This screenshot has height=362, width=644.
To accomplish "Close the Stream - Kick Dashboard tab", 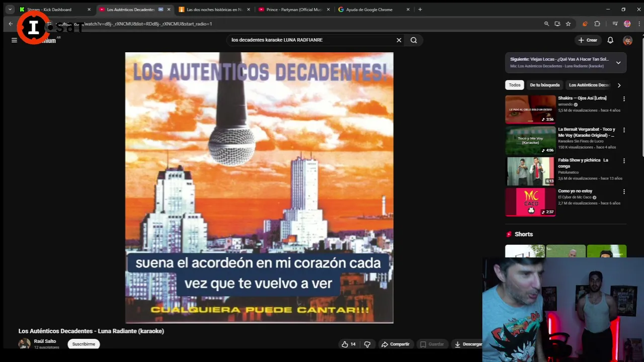I will pos(89,10).
